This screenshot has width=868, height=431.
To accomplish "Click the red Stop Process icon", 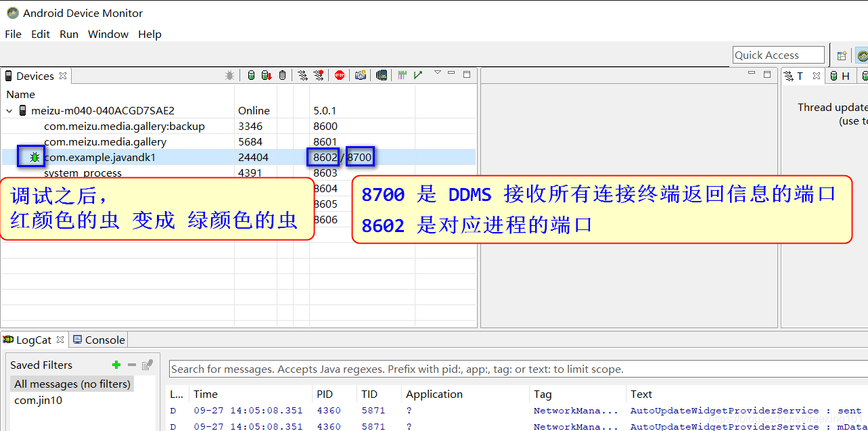I will [340, 75].
